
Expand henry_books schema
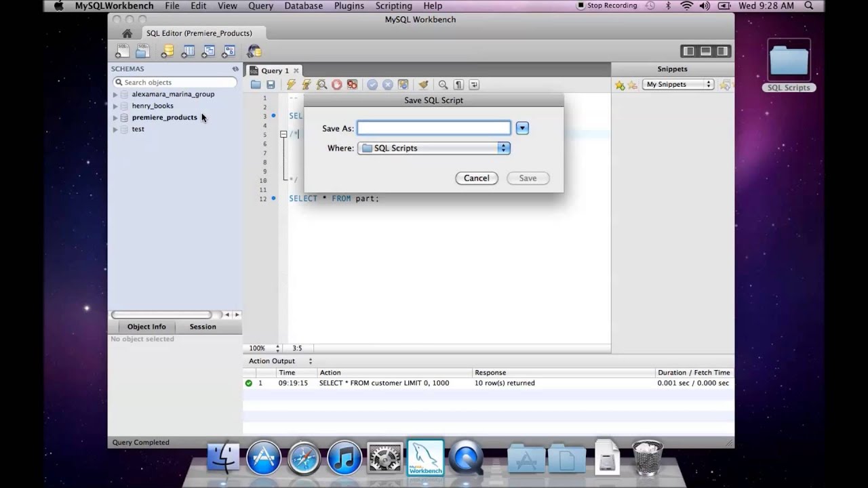(115, 106)
